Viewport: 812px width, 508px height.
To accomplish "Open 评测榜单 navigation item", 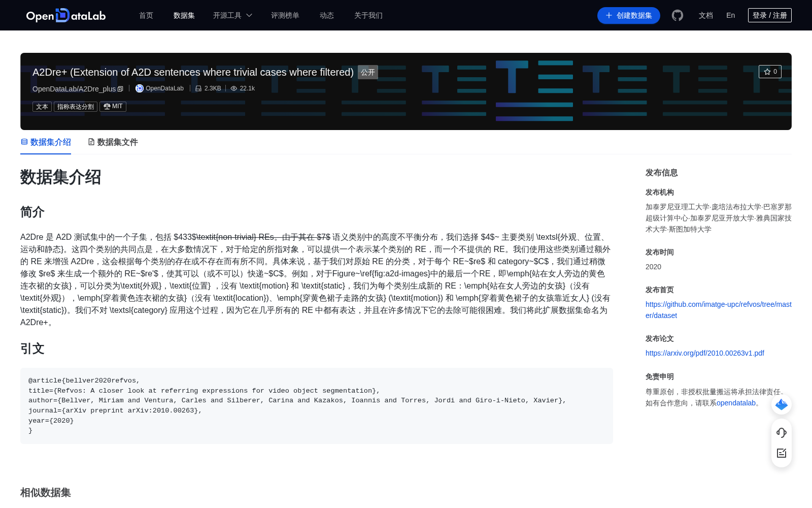I will point(285,15).
